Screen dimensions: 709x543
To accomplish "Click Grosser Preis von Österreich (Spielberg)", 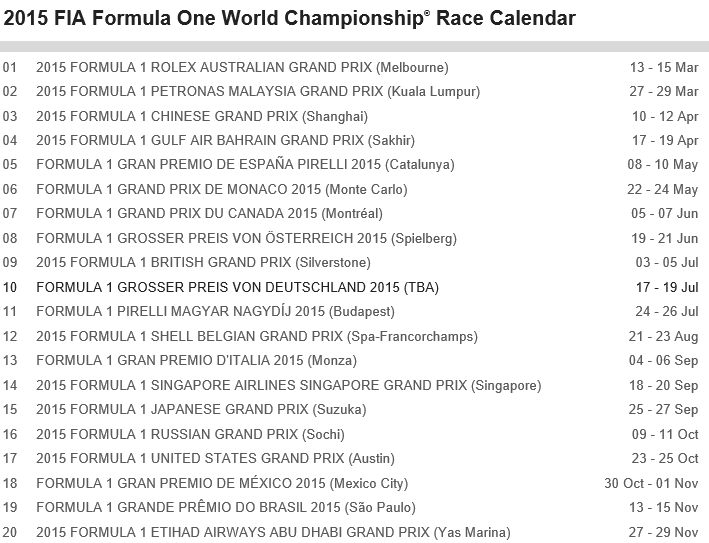I will pos(246,238).
